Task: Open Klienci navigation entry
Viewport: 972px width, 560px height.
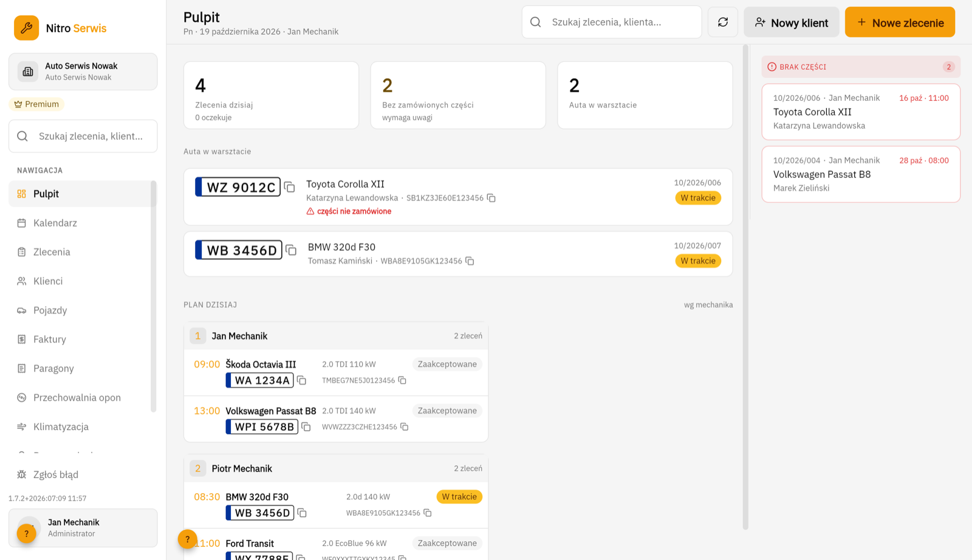Action: pos(80,281)
